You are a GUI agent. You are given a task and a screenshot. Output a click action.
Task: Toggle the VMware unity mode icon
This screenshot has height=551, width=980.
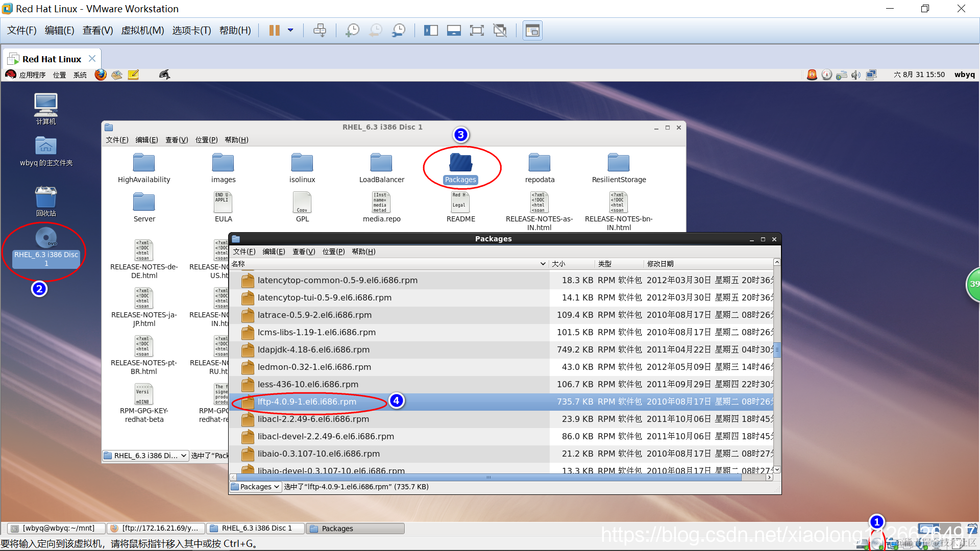coord(500,31)
